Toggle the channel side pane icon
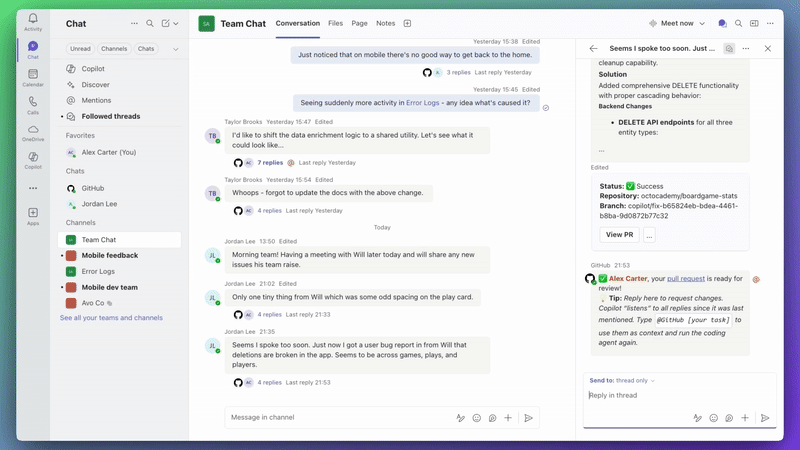 tap(754, 23)
